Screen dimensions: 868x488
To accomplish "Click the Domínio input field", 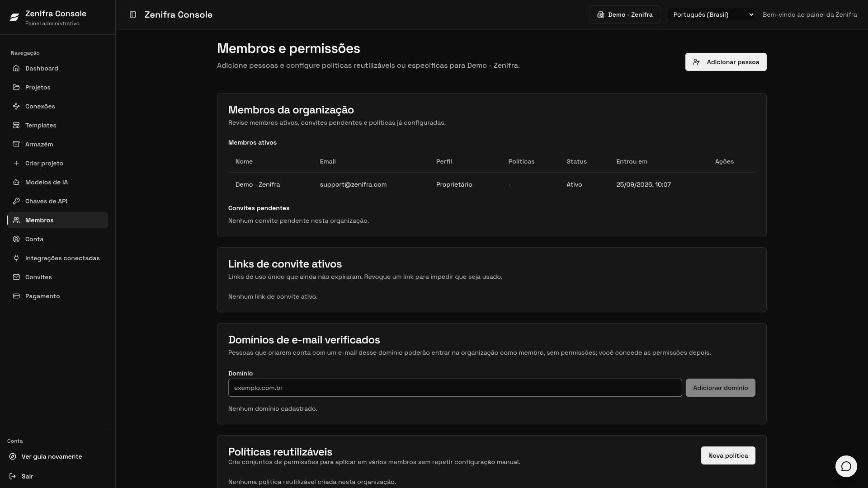I will tap(455, 388).
